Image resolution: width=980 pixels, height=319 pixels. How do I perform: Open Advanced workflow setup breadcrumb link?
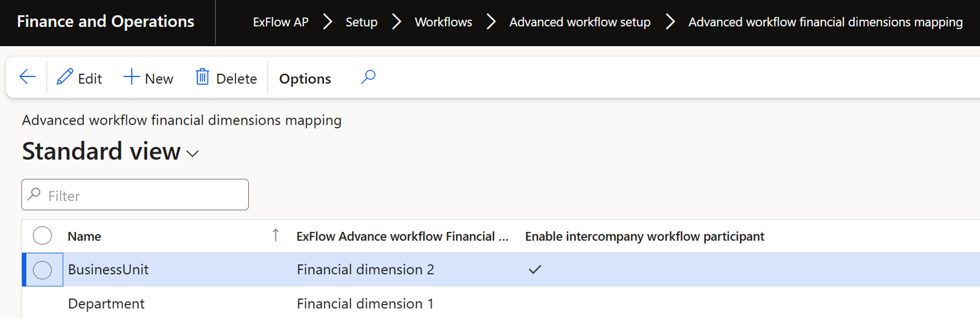[579, 22]
